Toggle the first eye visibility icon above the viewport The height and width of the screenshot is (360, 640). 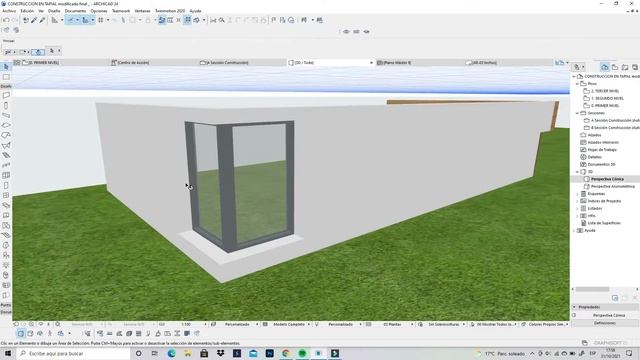pyautogui.click(x=346, y=31)
